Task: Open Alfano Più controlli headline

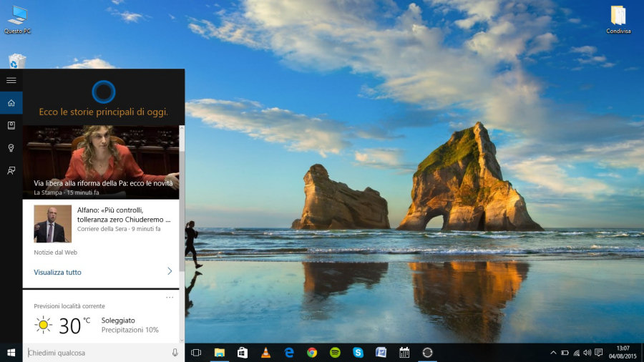Action: 124,215
